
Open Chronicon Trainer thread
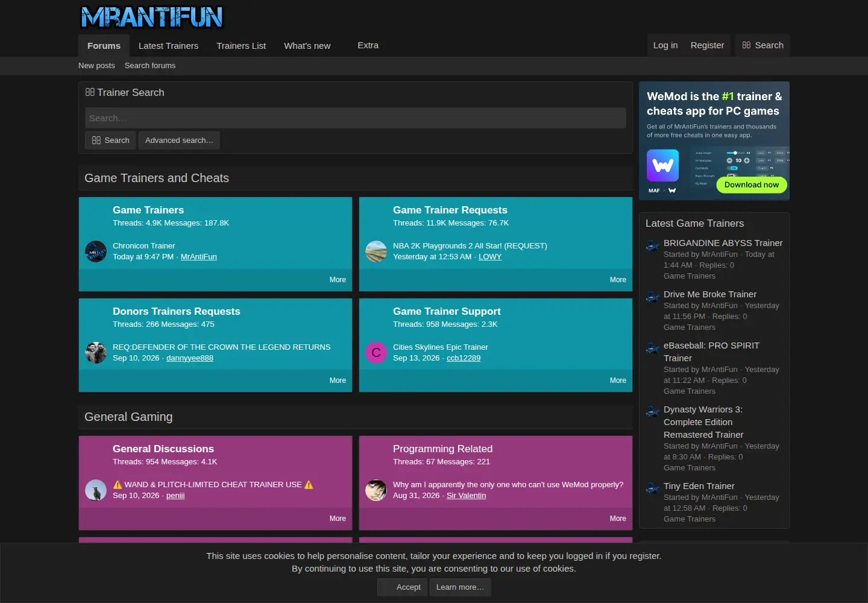[x=143, y=246]
